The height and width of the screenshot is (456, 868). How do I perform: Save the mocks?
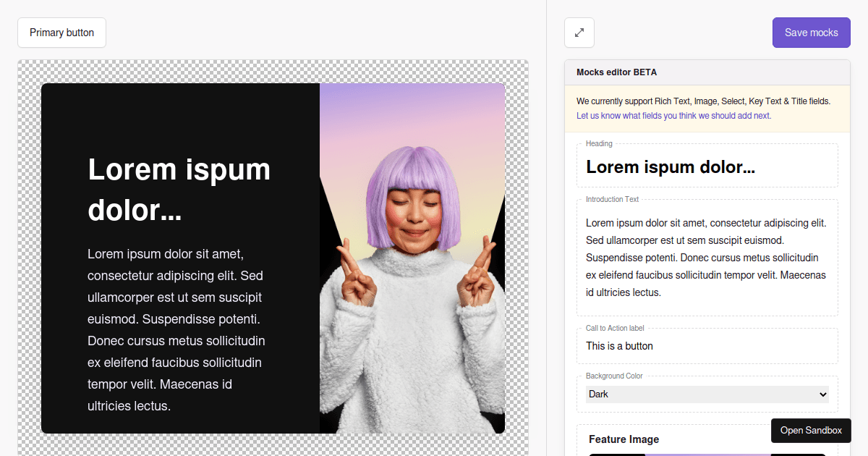811,33
